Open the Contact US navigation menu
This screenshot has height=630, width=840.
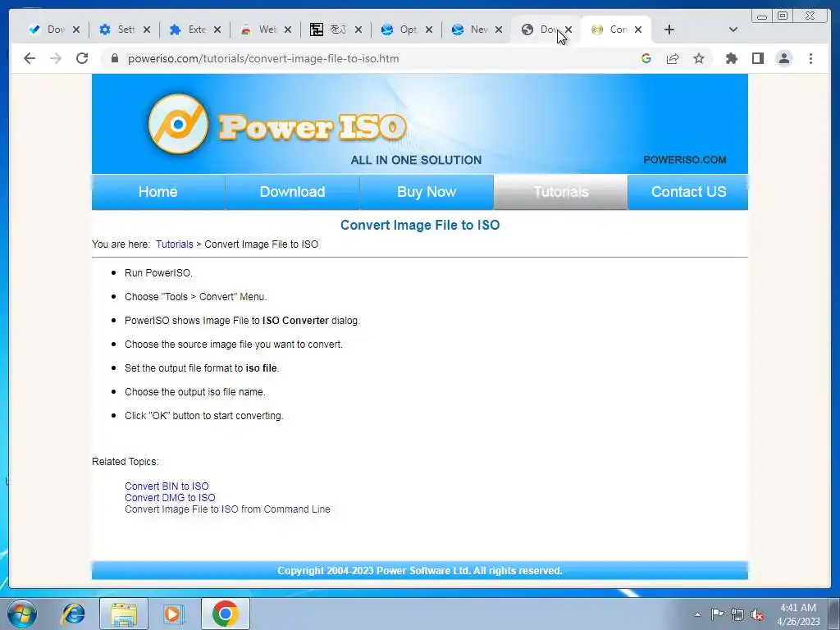(x=688, y=192)
